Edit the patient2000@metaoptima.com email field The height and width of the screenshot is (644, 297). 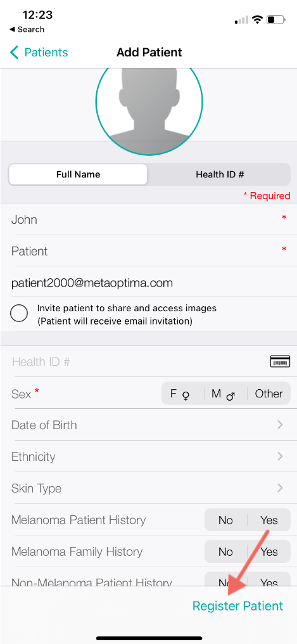pyautogui.click(x=148, y=283)
